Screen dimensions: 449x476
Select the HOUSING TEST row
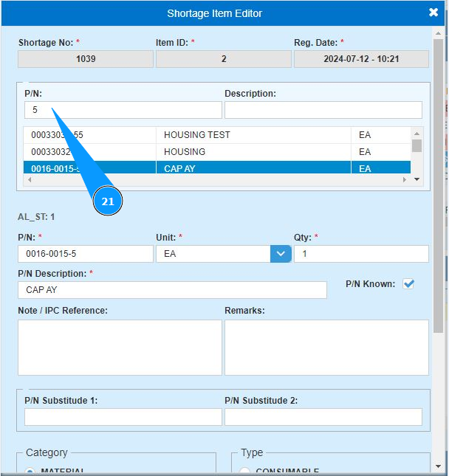[x=217, y=135]
